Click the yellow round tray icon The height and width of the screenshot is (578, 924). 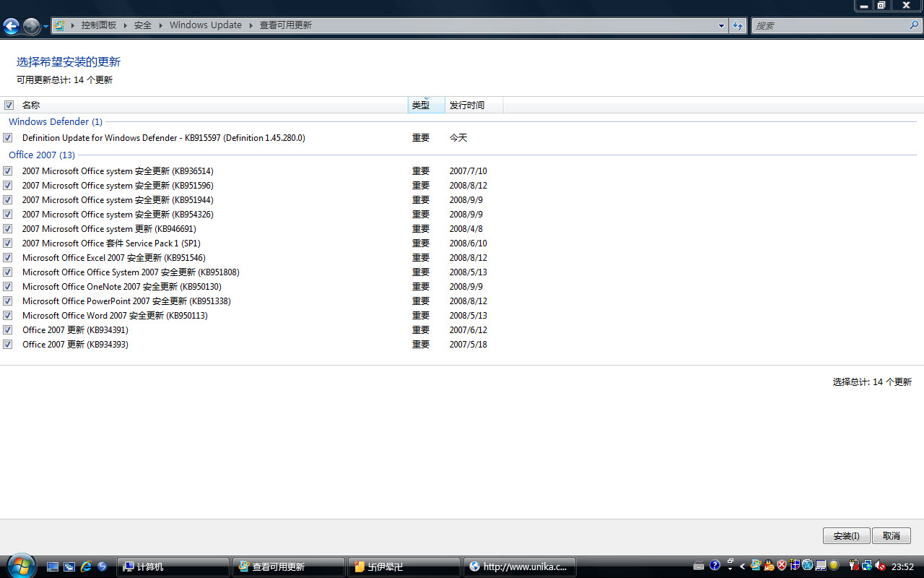[x=834, y=566]
